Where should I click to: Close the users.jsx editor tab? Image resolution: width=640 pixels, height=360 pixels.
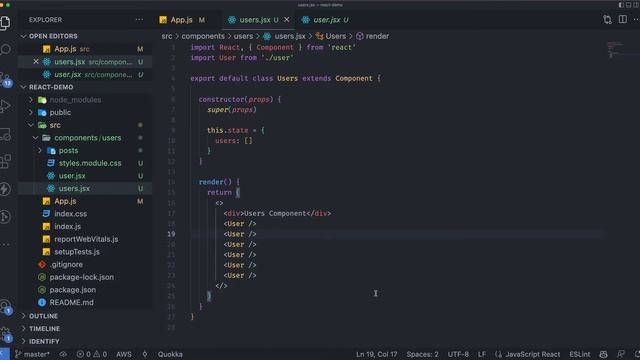click(x=287, y=20)
